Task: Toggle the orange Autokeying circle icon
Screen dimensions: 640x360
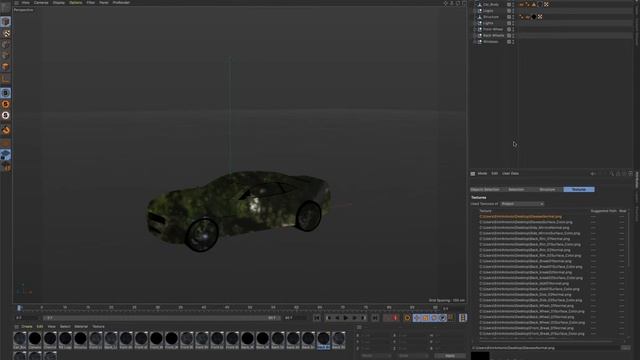Action: click(x=407, y=318)
